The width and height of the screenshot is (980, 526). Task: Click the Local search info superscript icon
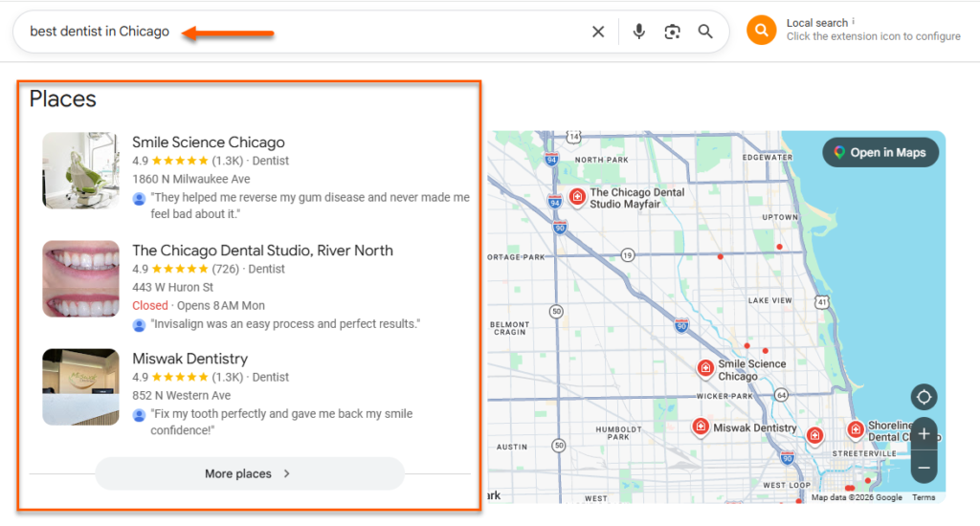[853, 21]
